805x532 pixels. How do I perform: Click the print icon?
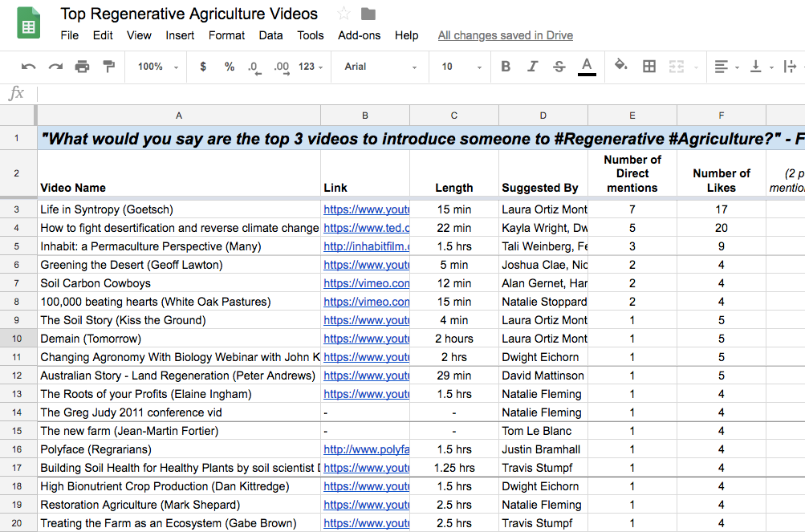coord(82,67)
